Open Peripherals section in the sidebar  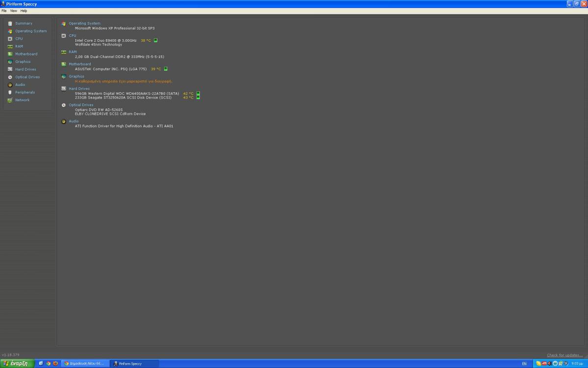point(25,92)
